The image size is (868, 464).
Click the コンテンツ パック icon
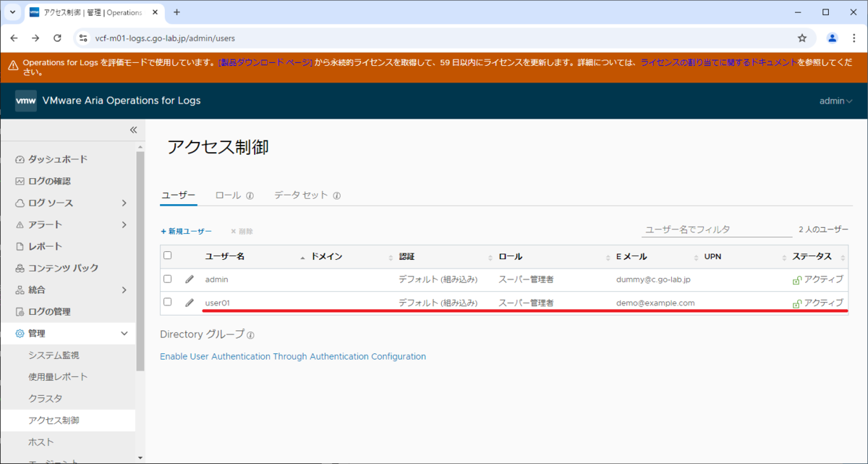coord(20,268)
